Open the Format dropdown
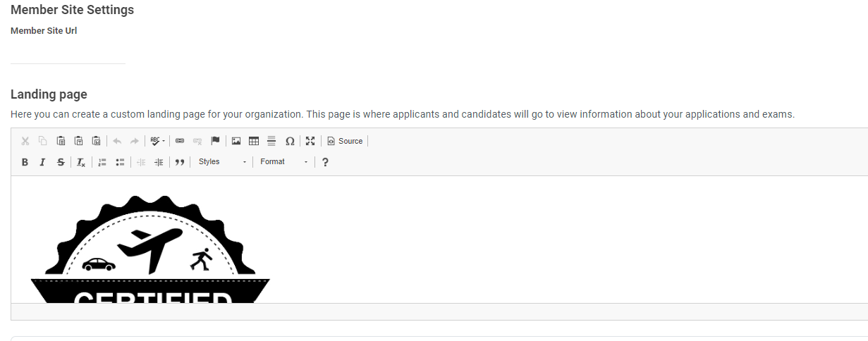The height and width of the screenshot is (341, 868). (283, 162)
